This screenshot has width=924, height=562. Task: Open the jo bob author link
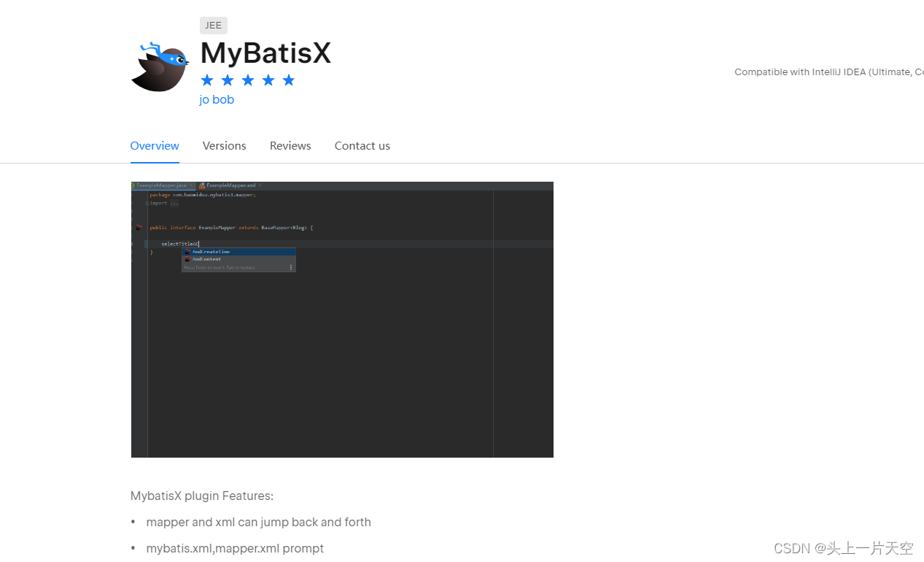click(217, 99)
